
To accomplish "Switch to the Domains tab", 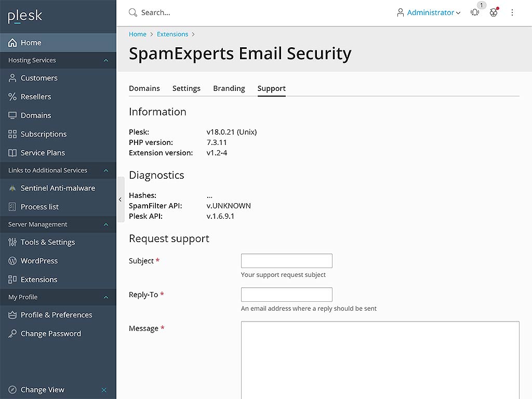I will tap(144, 88).
